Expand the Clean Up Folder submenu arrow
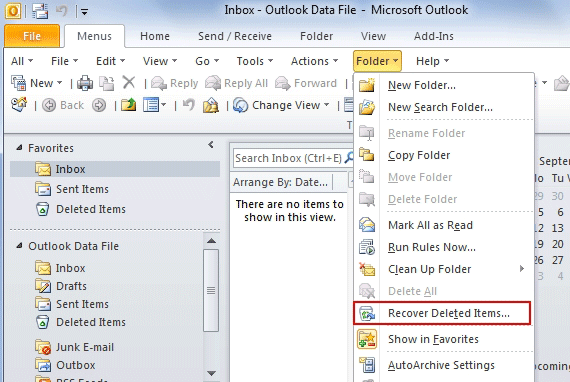The image size is (570, 382). point(522,269)
